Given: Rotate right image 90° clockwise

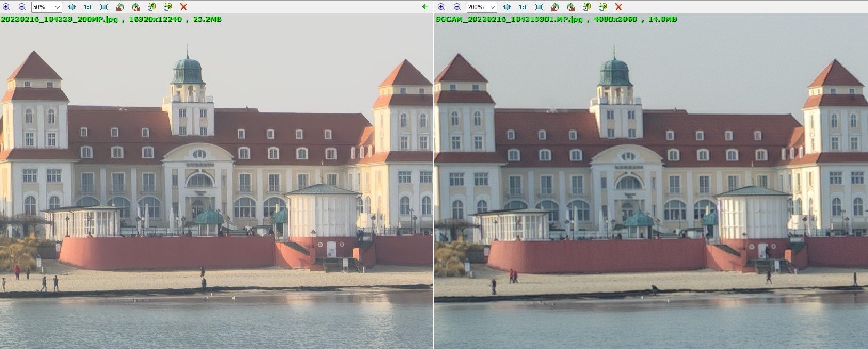Looking at the screenshot, I should click(570, 7).
